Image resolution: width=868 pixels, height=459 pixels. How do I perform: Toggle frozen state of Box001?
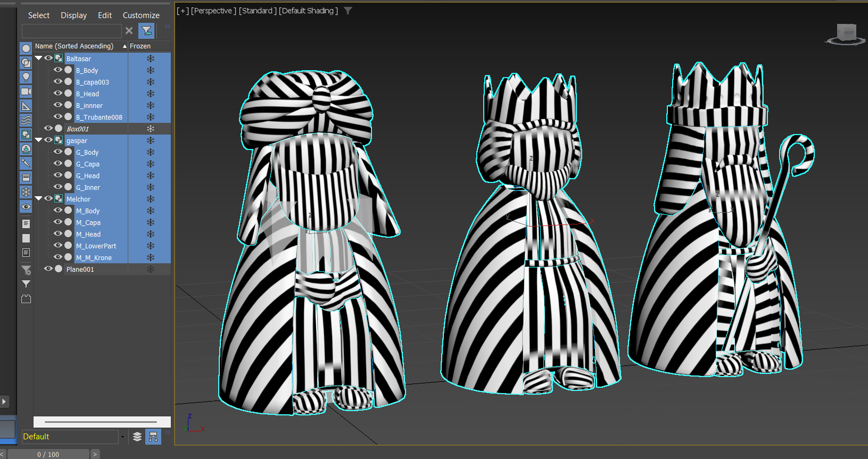coord(151,129)
